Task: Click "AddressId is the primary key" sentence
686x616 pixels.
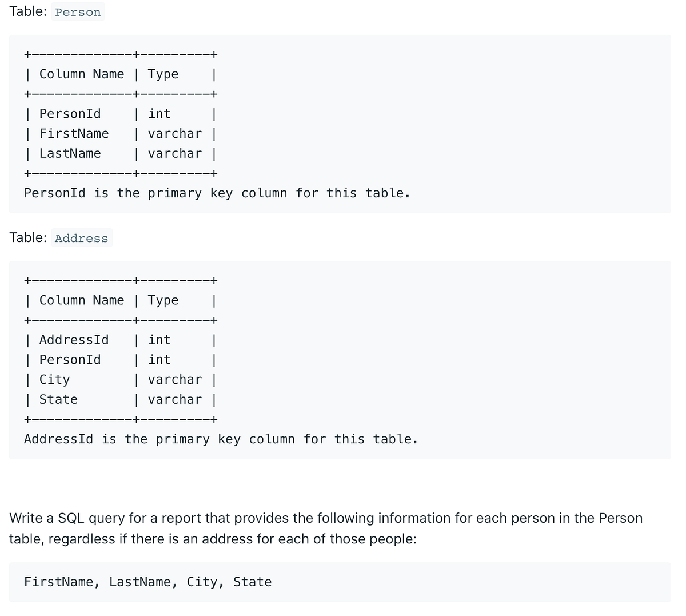Action: pyautogui.click(x=221, y=439)
